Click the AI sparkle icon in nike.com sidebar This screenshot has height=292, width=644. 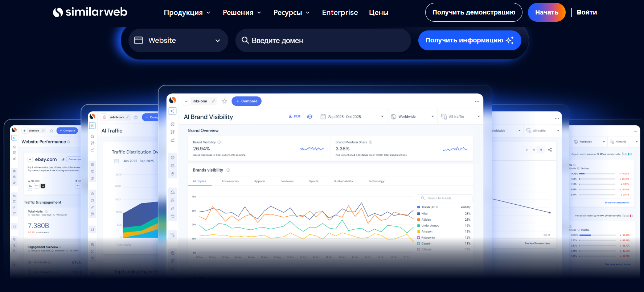173,111
